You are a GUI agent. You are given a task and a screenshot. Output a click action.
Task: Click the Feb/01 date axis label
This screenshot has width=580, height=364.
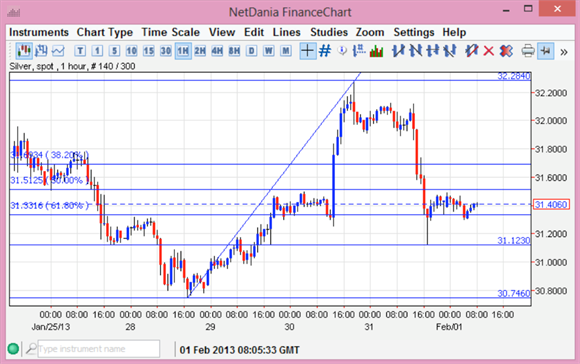[449, 327]
